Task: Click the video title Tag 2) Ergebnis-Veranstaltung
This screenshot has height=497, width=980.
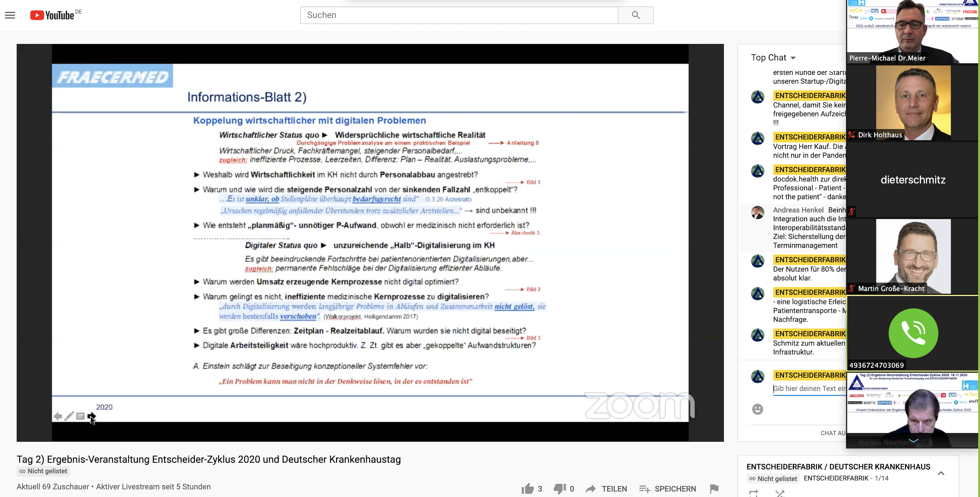Action: (x=209, y=459)
